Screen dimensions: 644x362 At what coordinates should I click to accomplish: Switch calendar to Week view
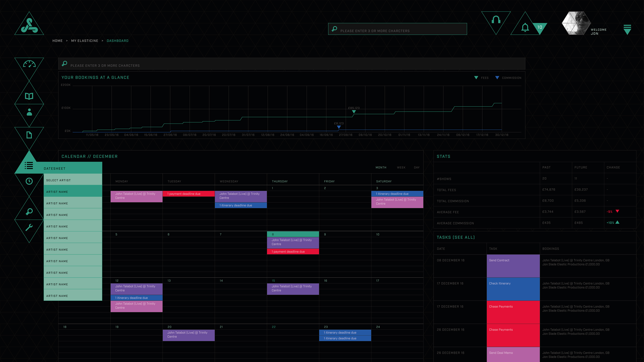click(x=401, y=168)
